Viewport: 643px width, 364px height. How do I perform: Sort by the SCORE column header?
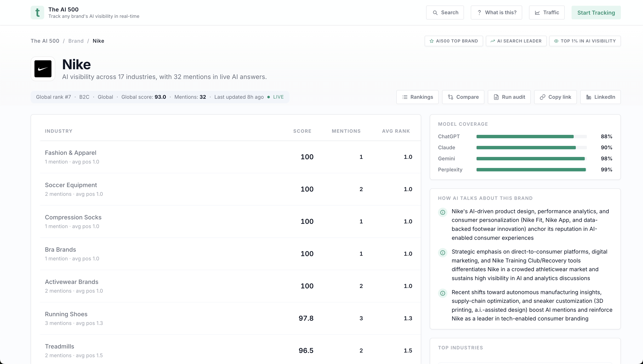tap(302, 131)
